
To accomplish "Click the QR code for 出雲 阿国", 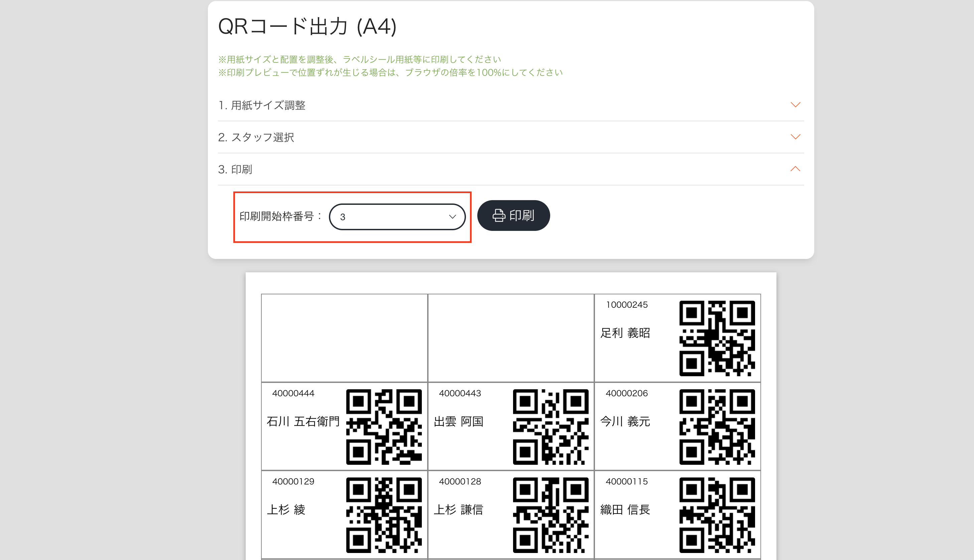I will [x=551, y=427].
